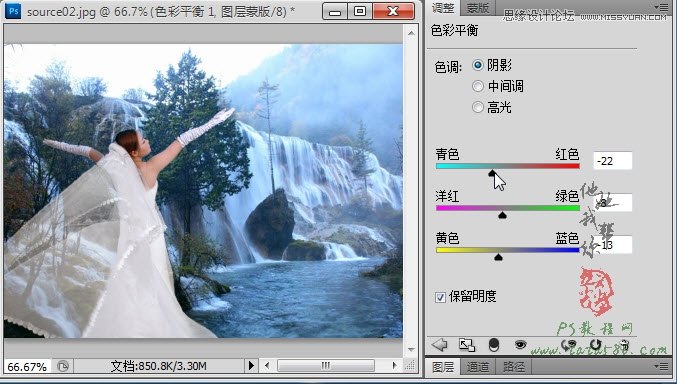This screenshot has height=384, width=677.
Task: Click the 色彩平衡 panel heading
Action: pyautogui.click(x=454, y=31)
